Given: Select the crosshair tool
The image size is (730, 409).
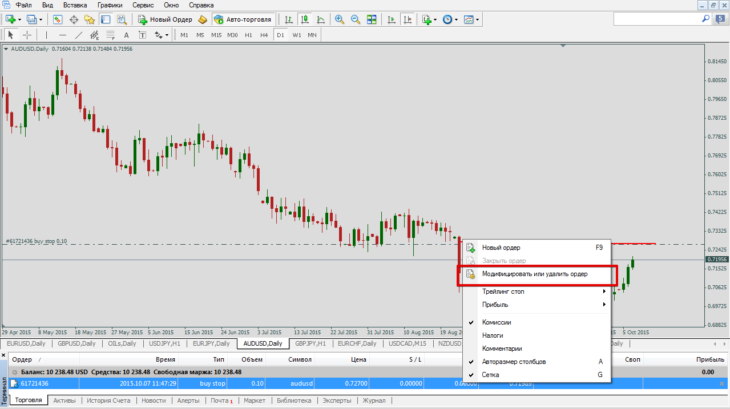Looking at the screenshot, I should pos(27,35).
